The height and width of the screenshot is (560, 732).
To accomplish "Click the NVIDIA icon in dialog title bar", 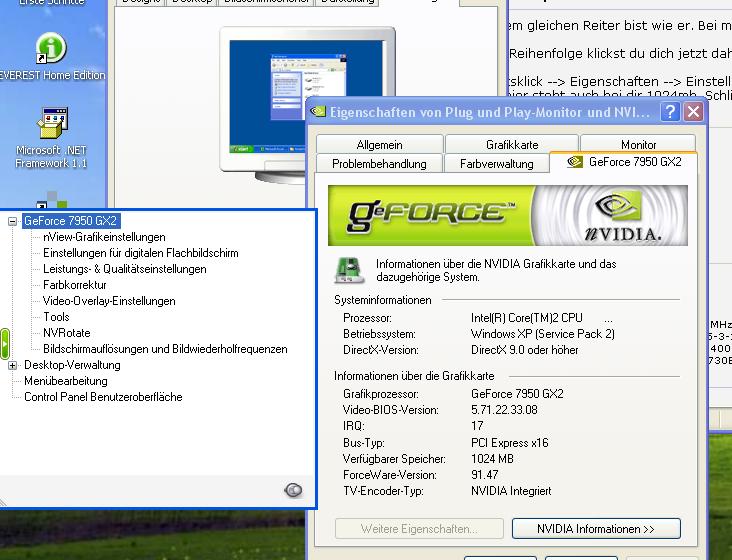I will [318, 112].
